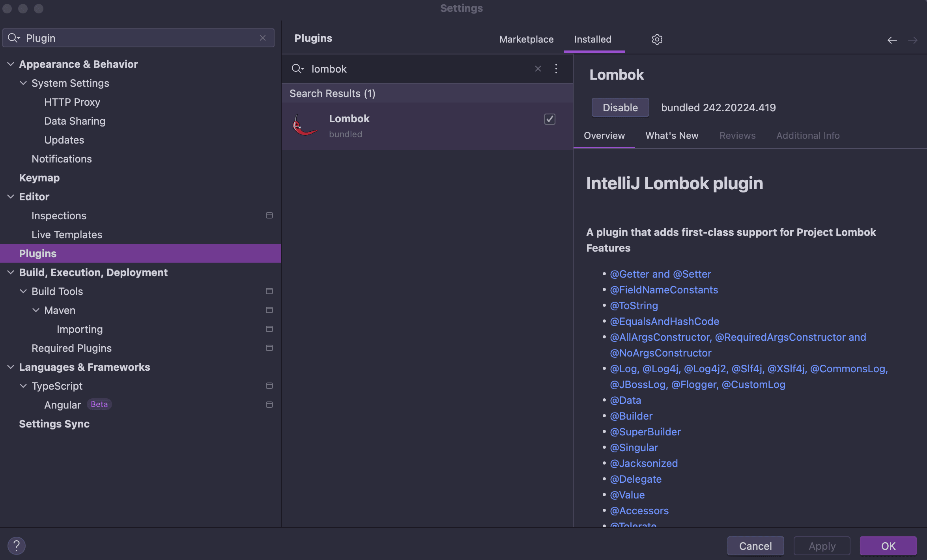Open the @Getter and @Setter link
This screenshot has width=927, height=560.
660,274
